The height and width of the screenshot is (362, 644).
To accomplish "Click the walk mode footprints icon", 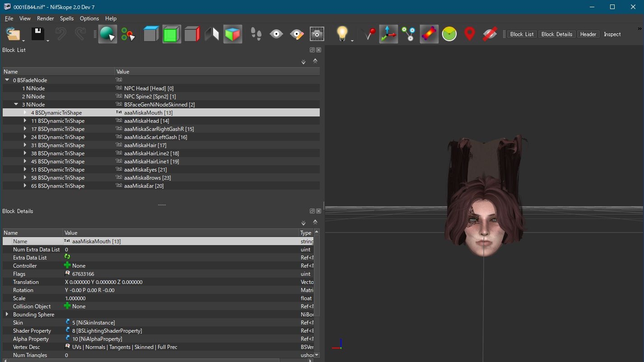I will click(x=256, y=34).
